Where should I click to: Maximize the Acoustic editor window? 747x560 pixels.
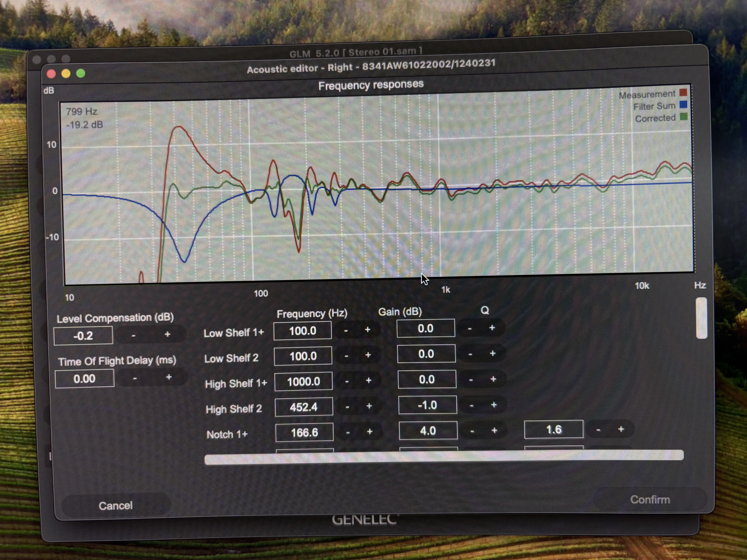click(81, 73)
